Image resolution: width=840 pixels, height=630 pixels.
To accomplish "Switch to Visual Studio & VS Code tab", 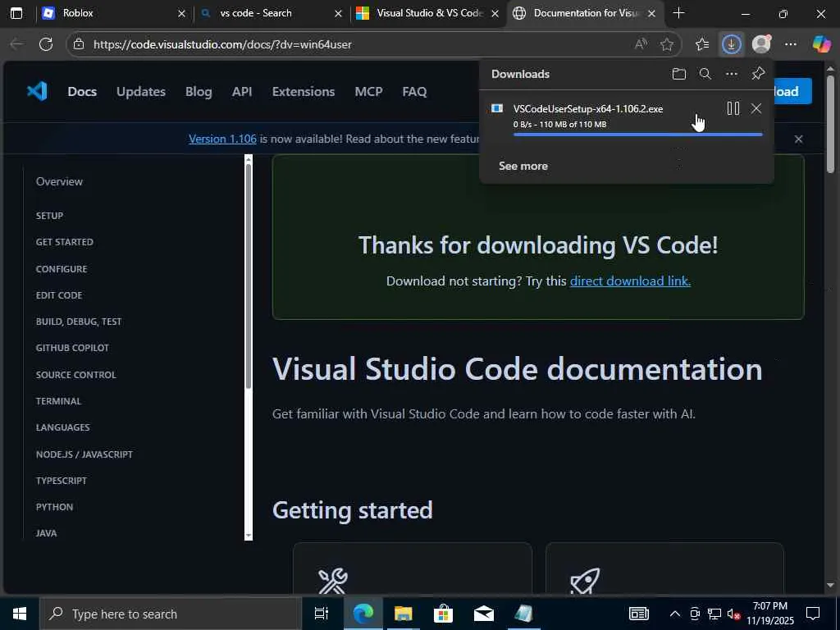I will pos(427,13).
